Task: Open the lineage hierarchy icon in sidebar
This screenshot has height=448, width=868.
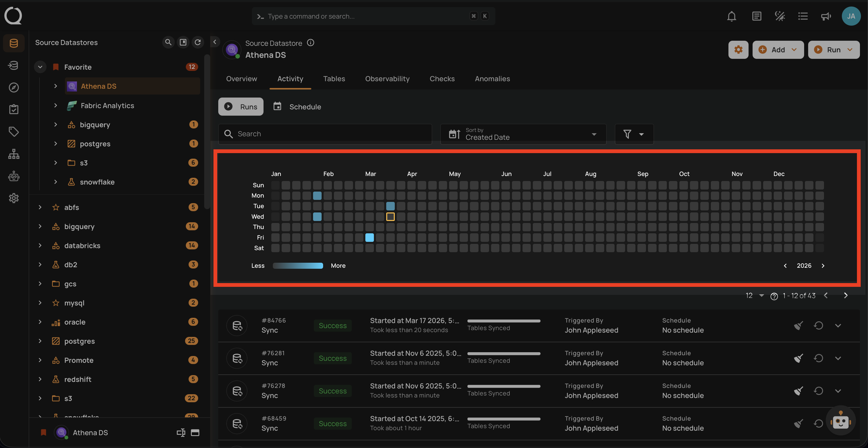Action: click(x=14, y=154)
